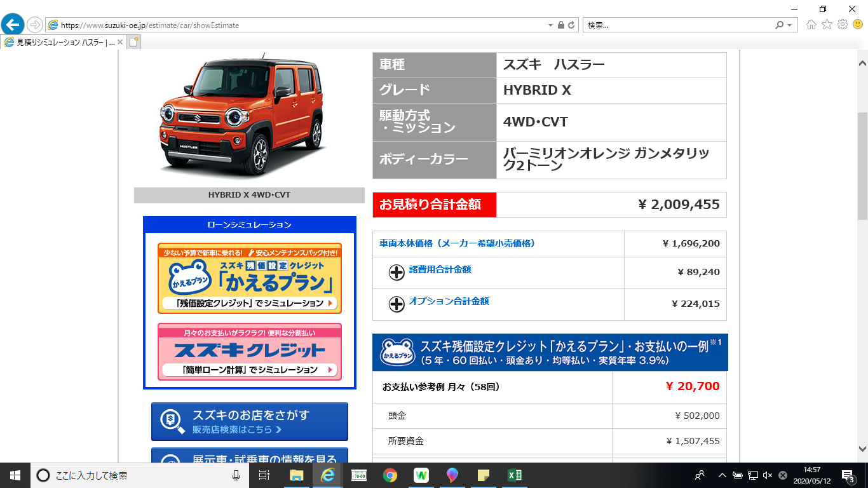Open the Windows Start menu
The image size is (868, 488).
(15, 475)
